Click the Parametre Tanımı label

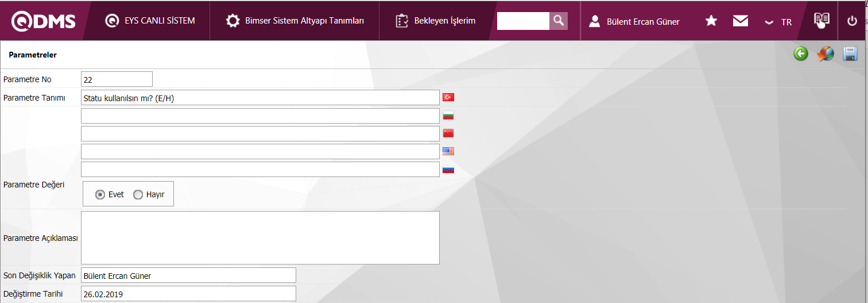click(x=34, y=98)
